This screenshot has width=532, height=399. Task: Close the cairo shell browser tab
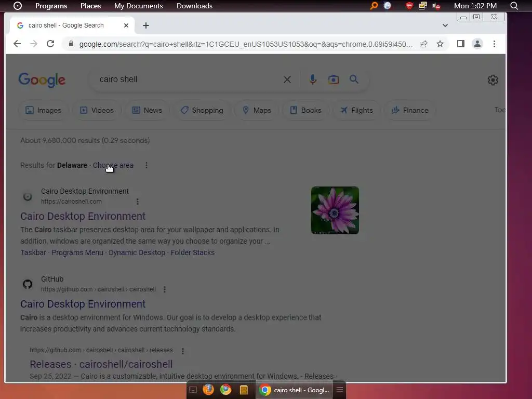[x=126, y=25]
